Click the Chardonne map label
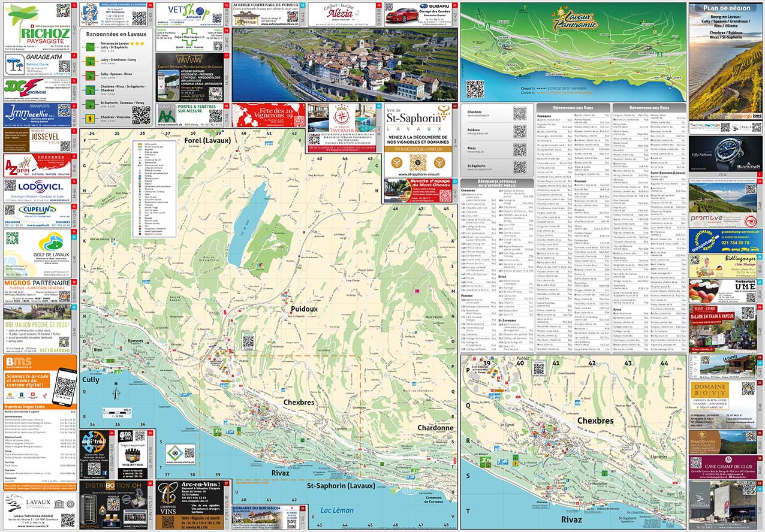The height and width of the screenshot is (532, 765). pos(435,428)
